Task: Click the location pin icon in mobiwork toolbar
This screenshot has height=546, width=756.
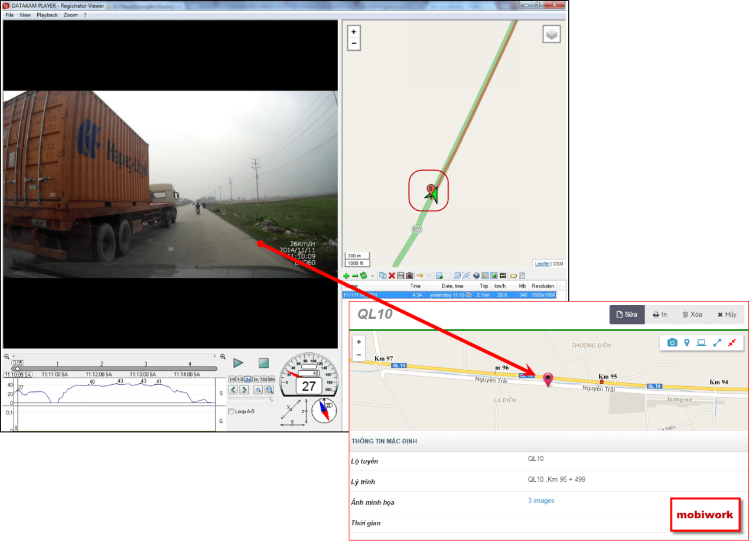Action: (686, 342)
